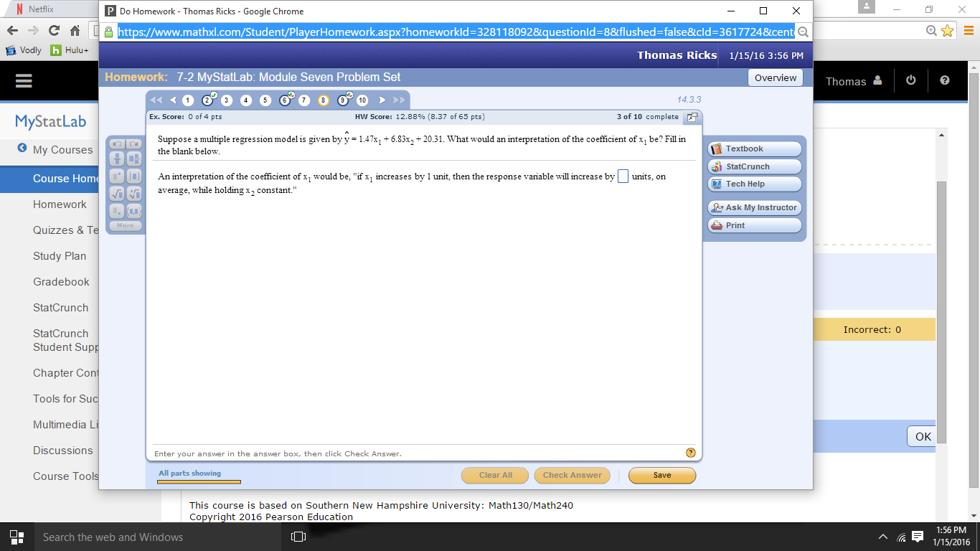Click the undo icon in the math palette
This screenshot has width=980, height=551.
(x=116, y=143)
